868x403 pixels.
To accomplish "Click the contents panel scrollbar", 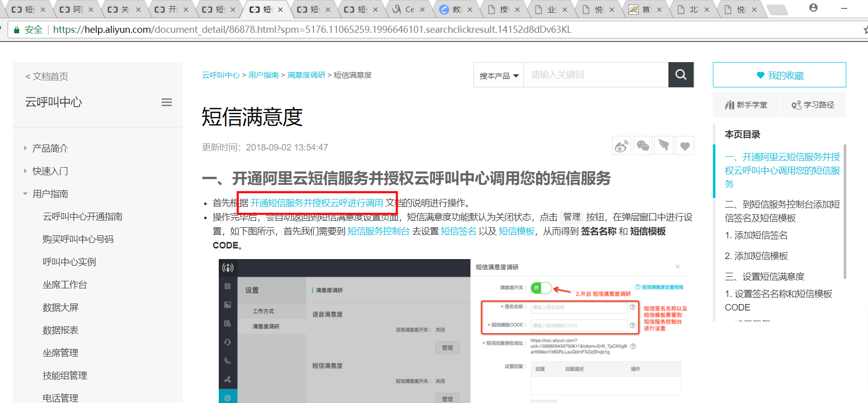I will [845, 211].
